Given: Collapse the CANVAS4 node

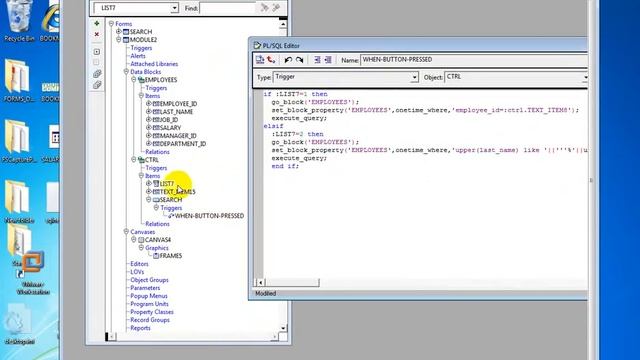Looking at the screenshot, I should tap(133, 240).
